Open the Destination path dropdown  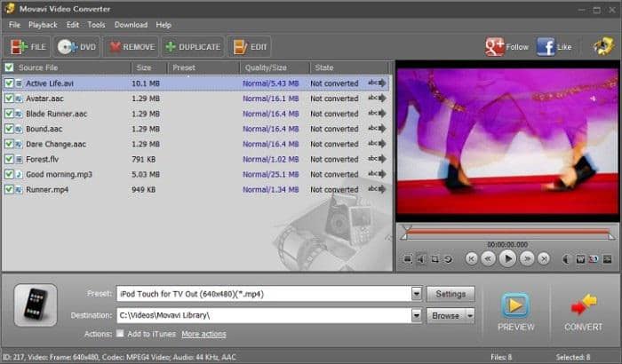pos(416,315)
